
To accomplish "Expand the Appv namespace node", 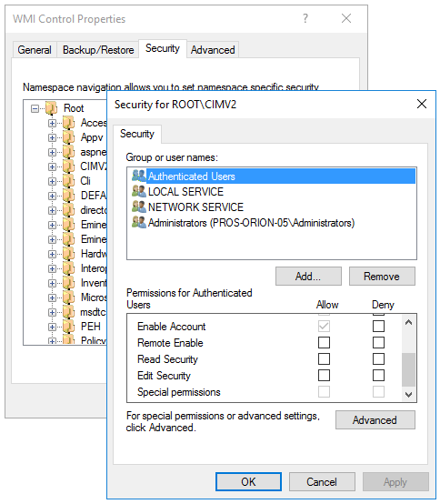I will click(x=52, y=138).
